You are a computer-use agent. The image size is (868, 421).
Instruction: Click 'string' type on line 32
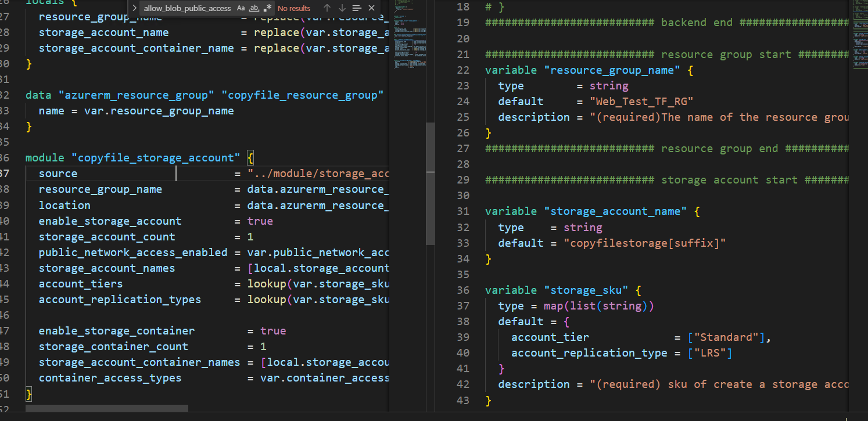click(583, 227)
